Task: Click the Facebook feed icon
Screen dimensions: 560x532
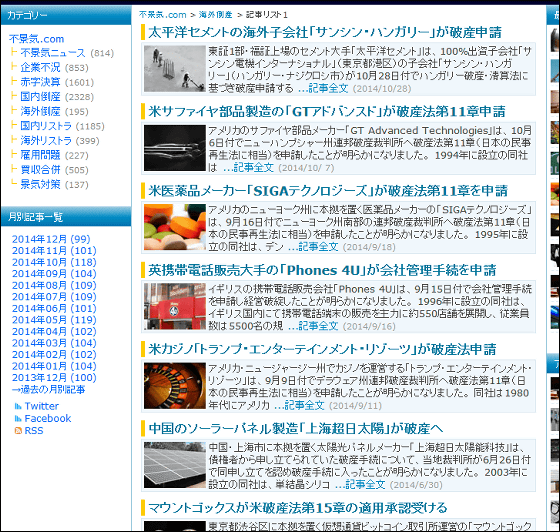Action: coord(18,419)
